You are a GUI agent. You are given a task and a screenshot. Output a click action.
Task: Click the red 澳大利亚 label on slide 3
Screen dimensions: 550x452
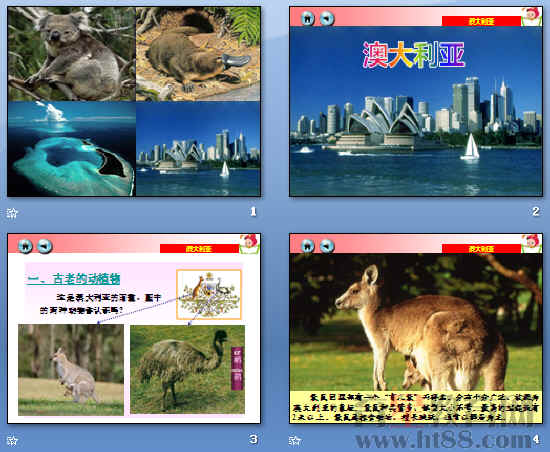tap(199, 249)
